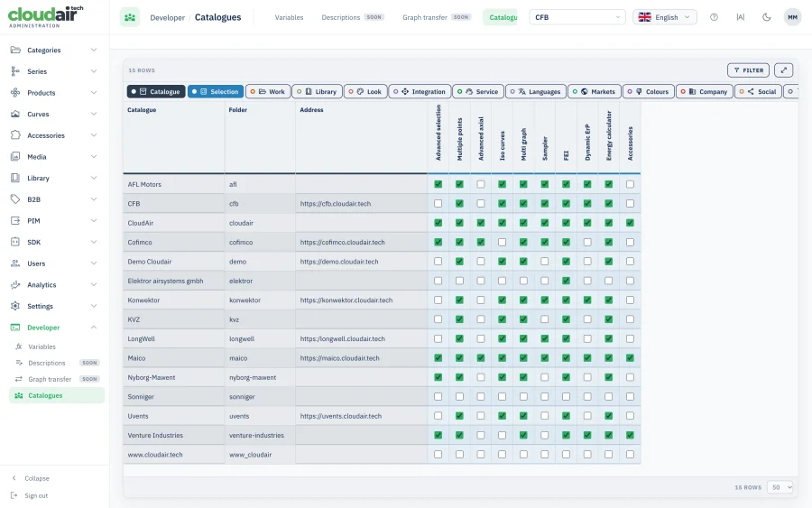Switch to the Integration column group tab

(420, 91)
